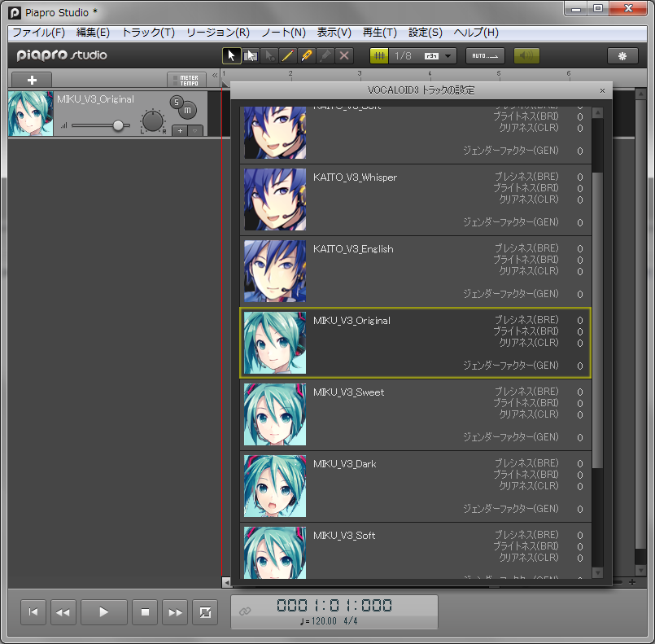655x644 pixels.
Task: Click the MIKU_V3_Dark portrait thumbnail
Action: 275,486
